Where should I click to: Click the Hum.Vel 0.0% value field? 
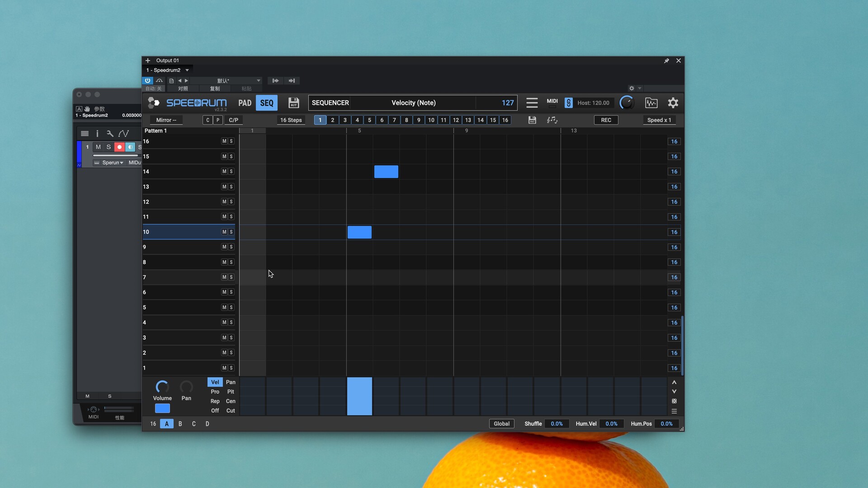pyautogui.click(x=611, y=424)
